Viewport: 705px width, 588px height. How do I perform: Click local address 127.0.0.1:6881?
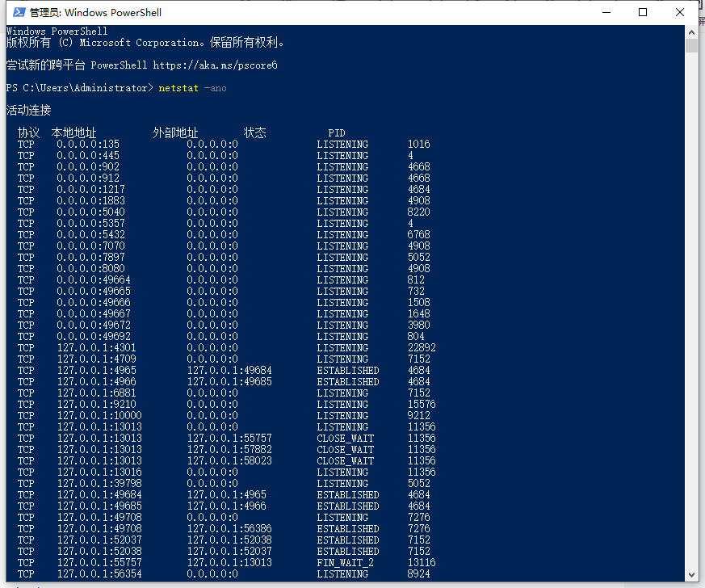[x=97, y=393]
